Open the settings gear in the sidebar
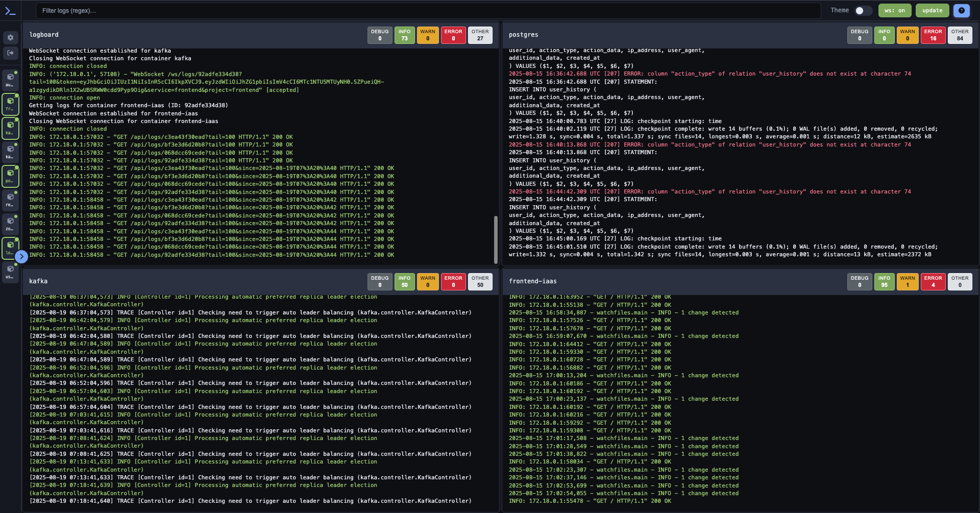 [x=10, y=37]
